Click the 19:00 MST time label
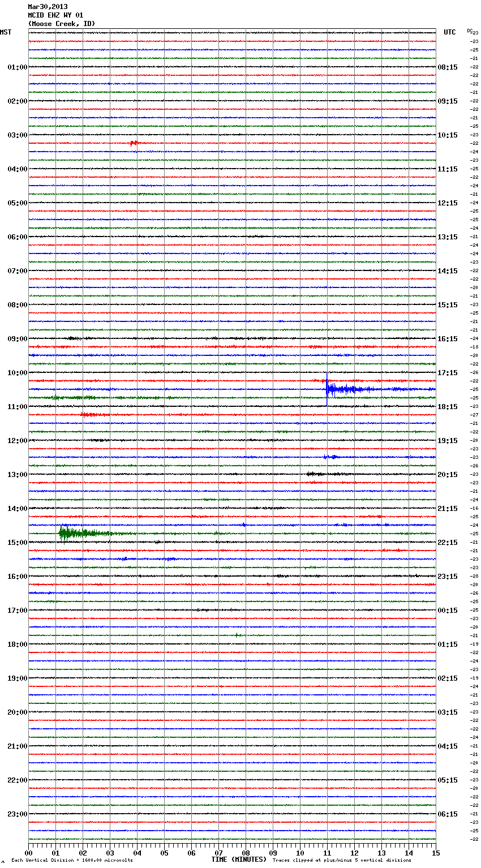This screenshot has height=868, width=481. tap(18, 678)
